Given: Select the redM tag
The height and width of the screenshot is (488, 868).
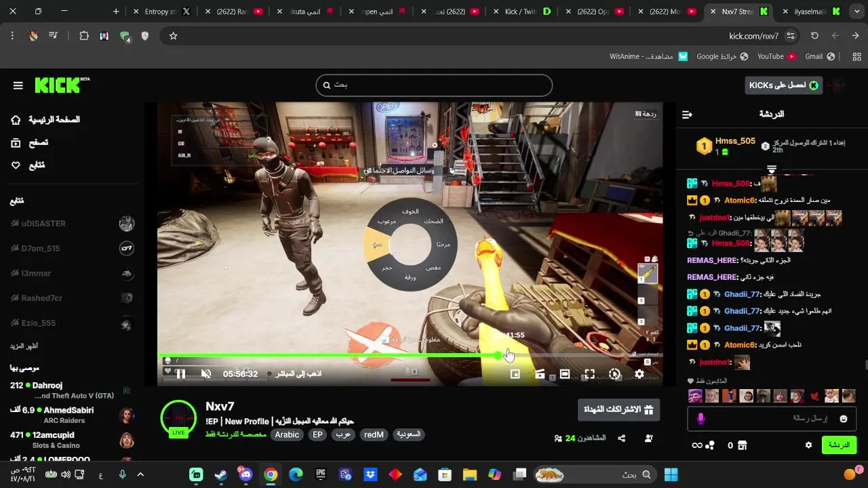Looking at the screenshot, I should pos(374,434).
